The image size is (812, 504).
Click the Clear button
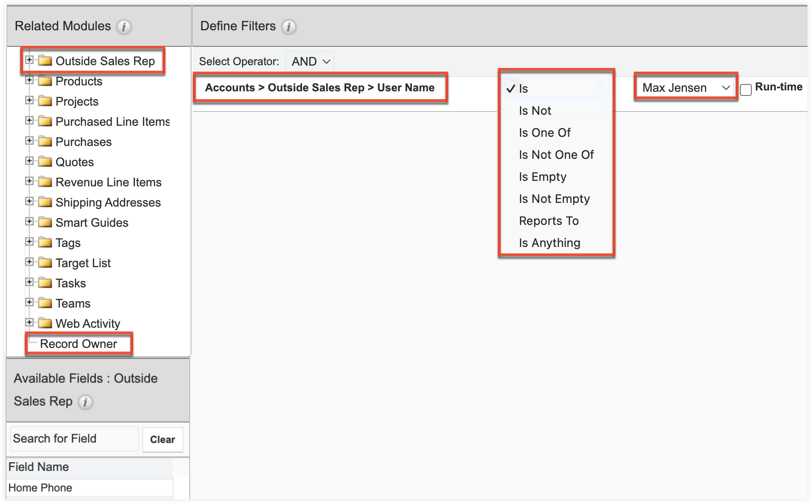point(163,439)
